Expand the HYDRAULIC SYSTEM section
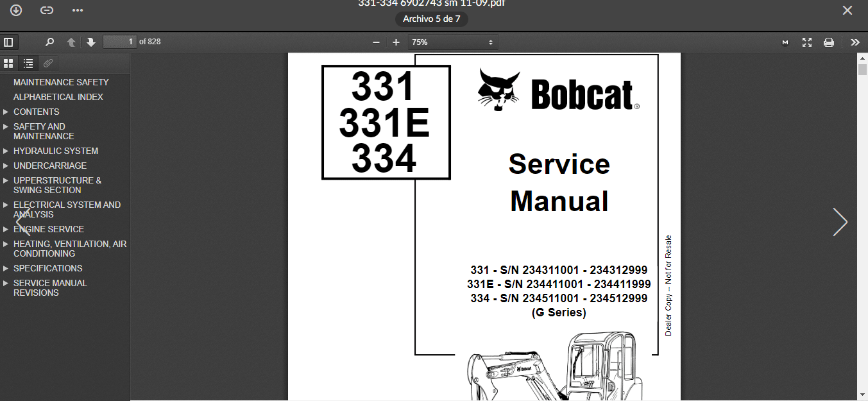The height and width of the screenshot is (401, 868). pyautogui.click(x=6, y=151)
